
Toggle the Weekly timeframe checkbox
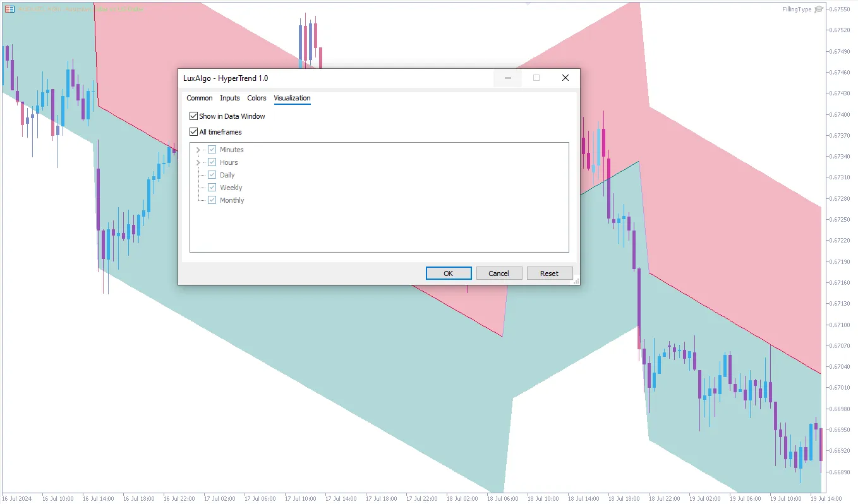[212, 188]
